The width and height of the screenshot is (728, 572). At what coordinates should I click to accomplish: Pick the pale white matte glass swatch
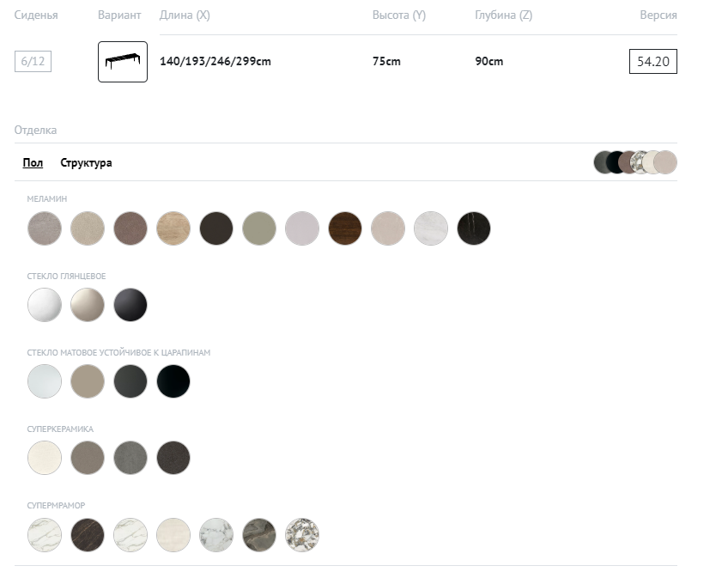(x=45, y=381)
